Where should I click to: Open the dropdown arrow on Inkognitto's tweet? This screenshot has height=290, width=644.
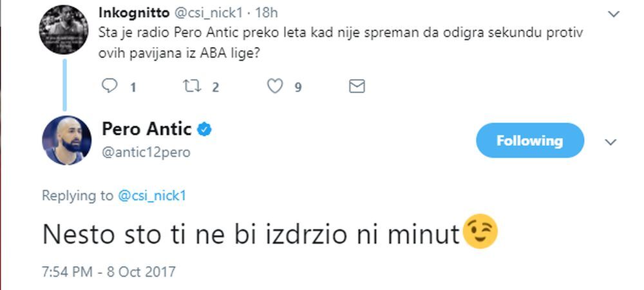[x=613, y=13]
